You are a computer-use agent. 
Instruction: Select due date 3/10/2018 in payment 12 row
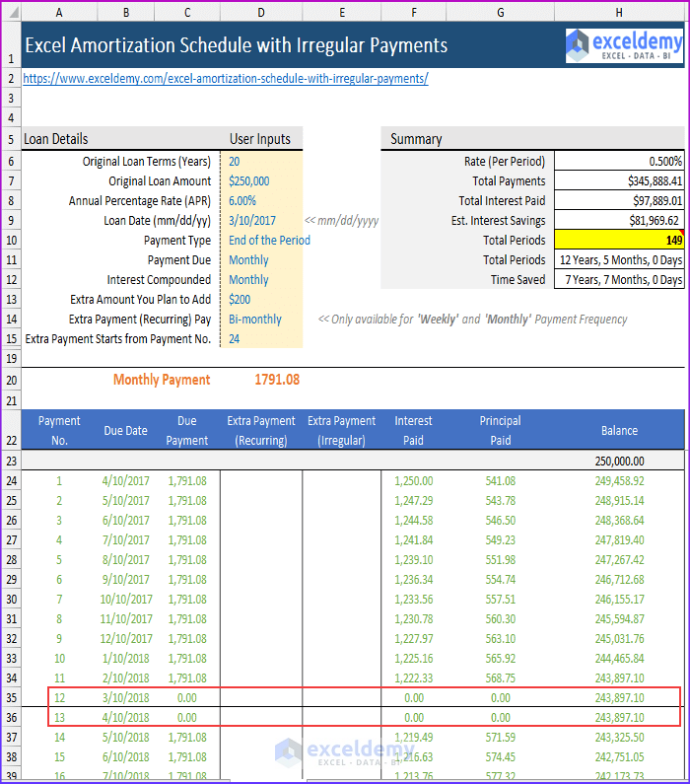click(125, 698)
